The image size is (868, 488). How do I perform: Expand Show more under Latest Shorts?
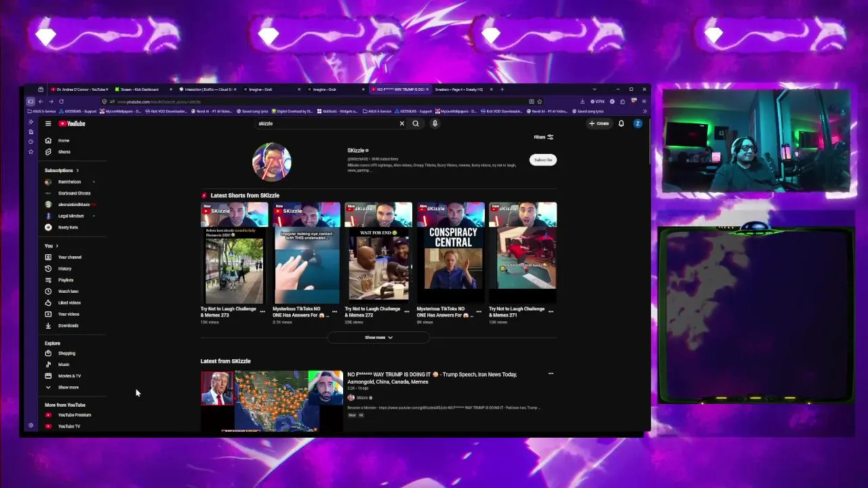[x=378, y=338]
